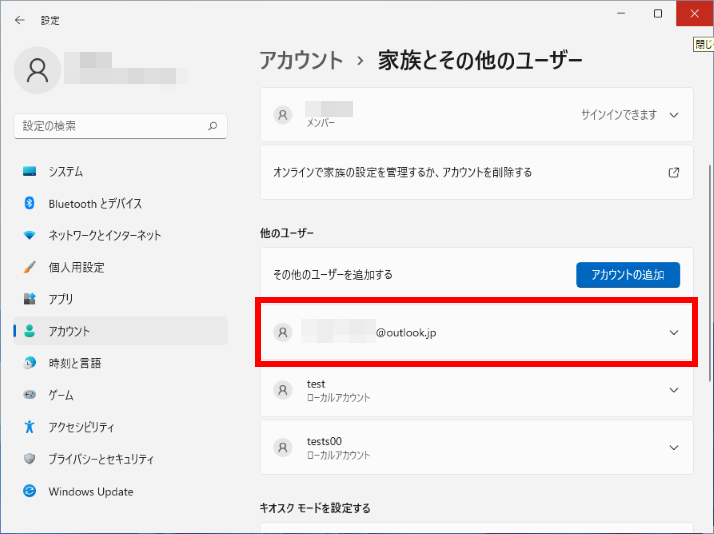Minimize the Settings window
This screenshot has width=714, height=534.
click(621, 14)
